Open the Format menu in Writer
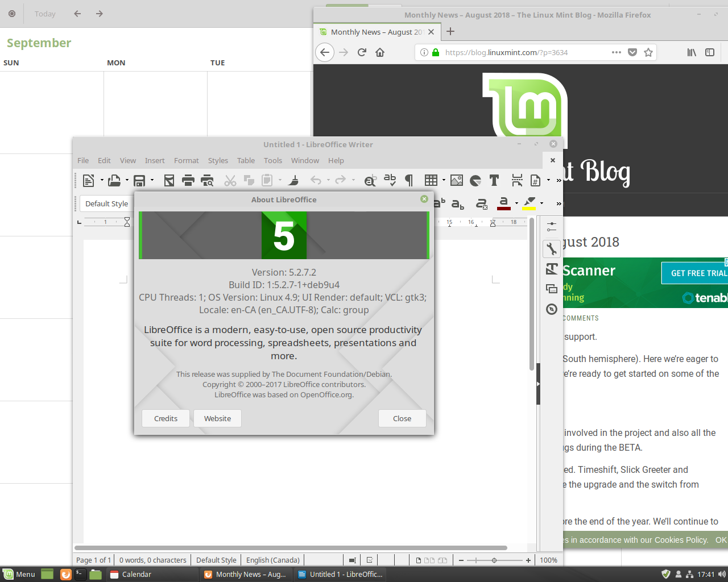Image resolution: width=728 pixels, height=582 pixels. [187, 160]
